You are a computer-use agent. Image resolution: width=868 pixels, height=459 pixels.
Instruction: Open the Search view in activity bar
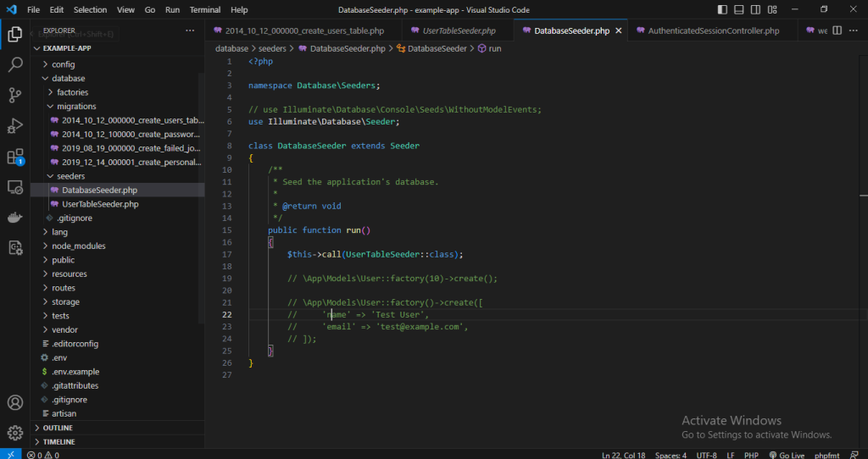pos(15,64)
